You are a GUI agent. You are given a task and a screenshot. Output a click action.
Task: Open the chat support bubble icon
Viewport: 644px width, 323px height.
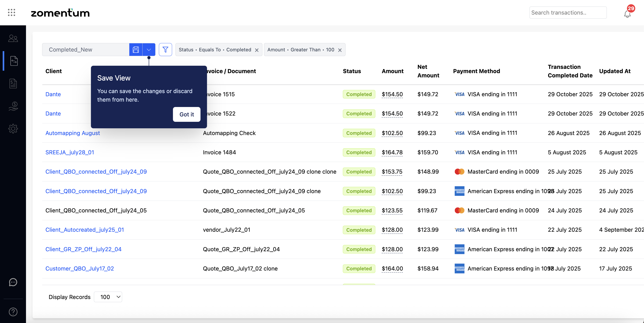(x=13, y=282)
